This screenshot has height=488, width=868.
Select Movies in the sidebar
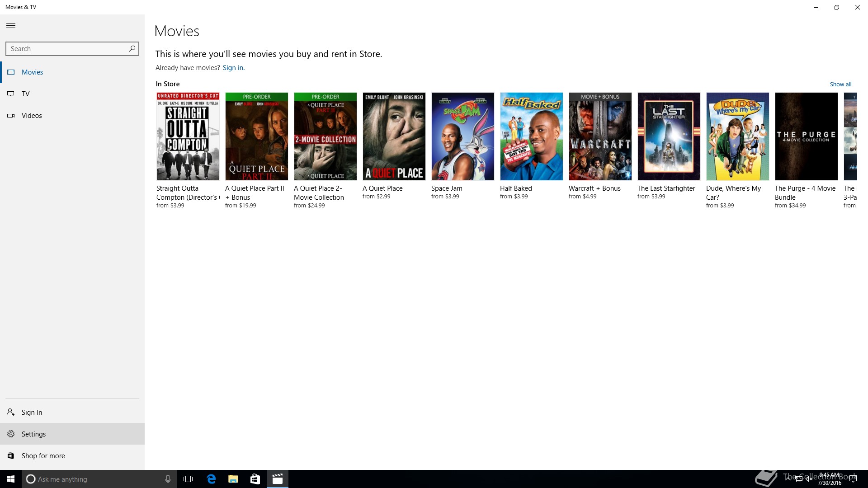[72, 72]
